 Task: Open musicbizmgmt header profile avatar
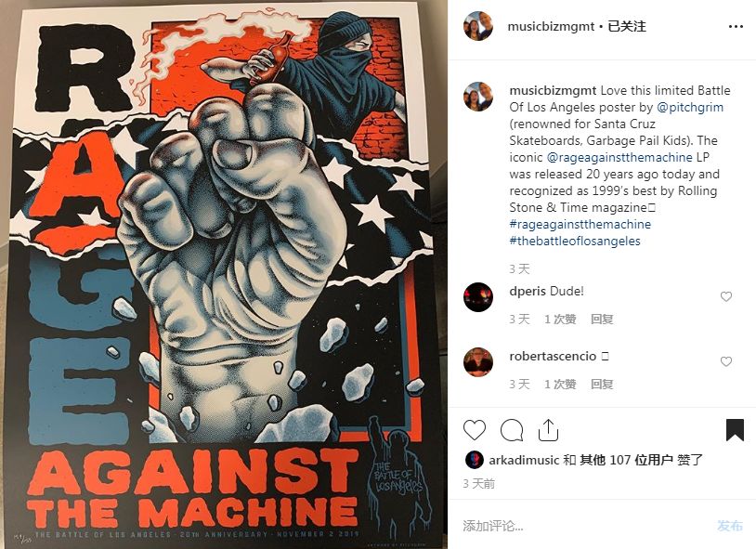478,26
